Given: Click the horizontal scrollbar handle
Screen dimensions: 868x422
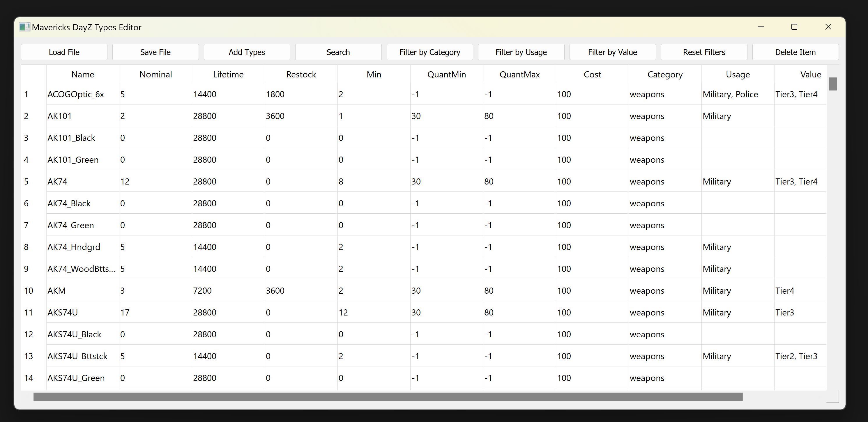Looking at the screenshot, I should click(388, 396).
